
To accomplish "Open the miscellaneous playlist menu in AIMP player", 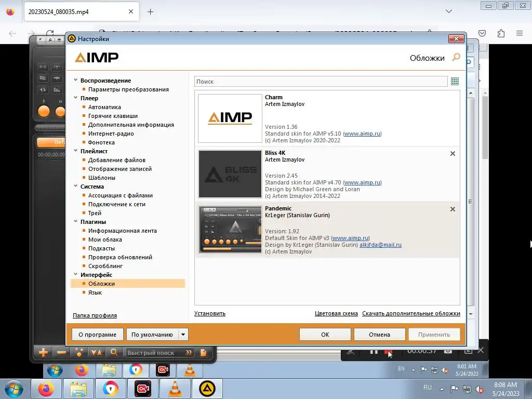I will 79,353.
